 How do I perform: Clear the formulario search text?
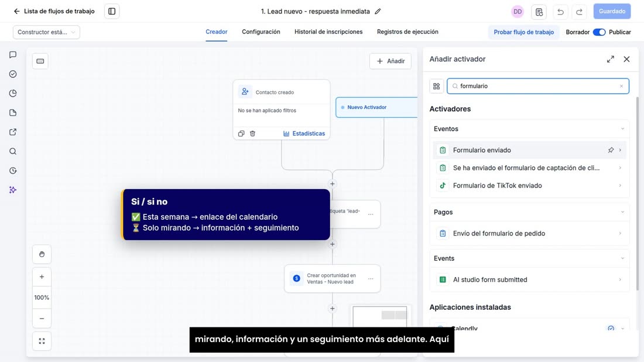coord(621,86)
